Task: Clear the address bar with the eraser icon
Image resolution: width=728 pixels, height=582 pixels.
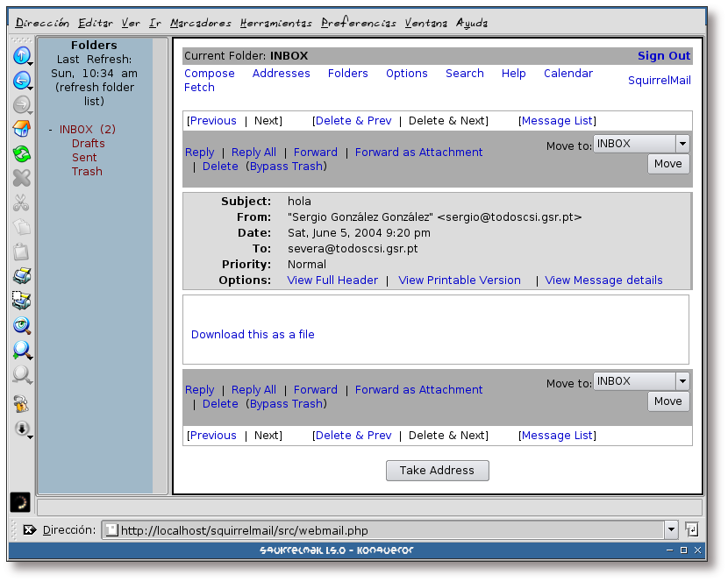Action: click(x=29, y=529)
